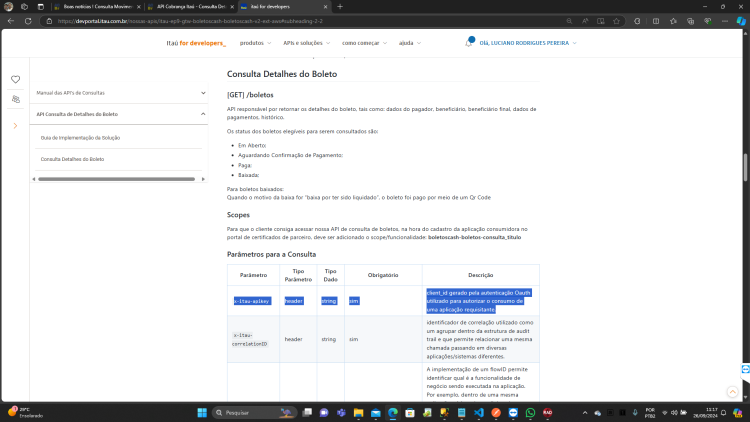Screen dimensions: 750x422
Task: Open user menu "Olá, LUCIANO RODRIGUES PEREIRA"
Action: point(528,43)
